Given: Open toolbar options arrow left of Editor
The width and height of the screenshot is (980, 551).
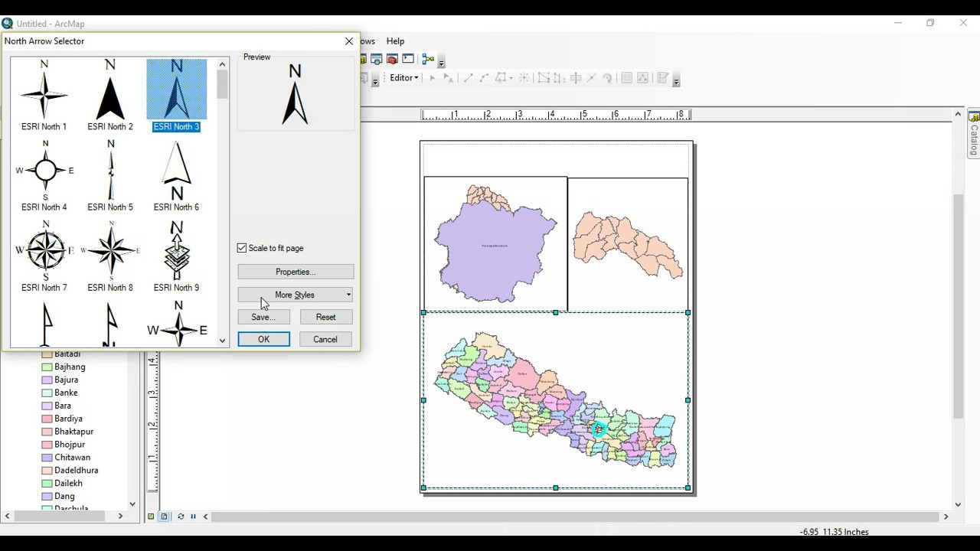Looking at the screenshot, I should click(375, 80).
